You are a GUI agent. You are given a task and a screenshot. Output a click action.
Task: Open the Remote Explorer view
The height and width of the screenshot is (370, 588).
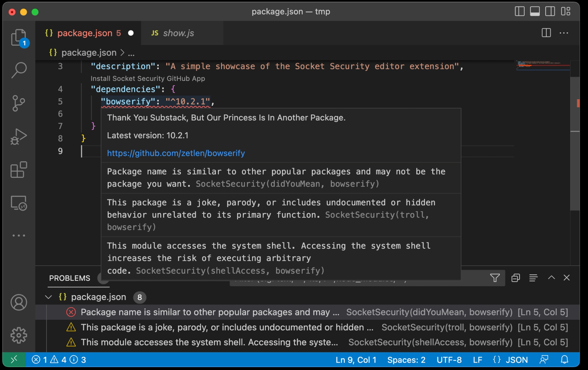coord(18,203)
